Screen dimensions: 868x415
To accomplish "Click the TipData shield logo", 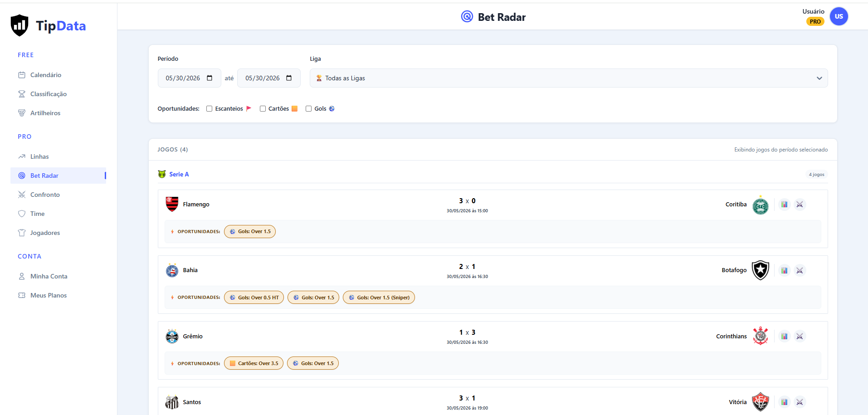I will coord(20,25).
